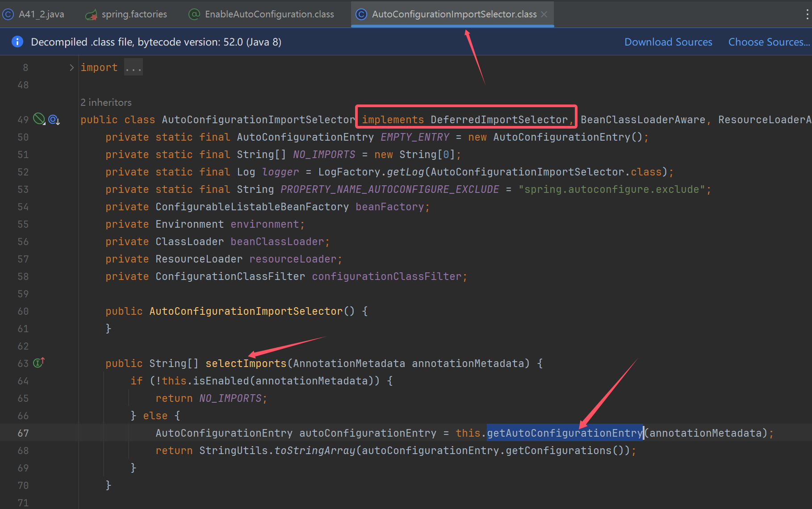Screen dimensions: 812x509
Task: Click the toStringArray method call
Action: click(x=314, y=451)
